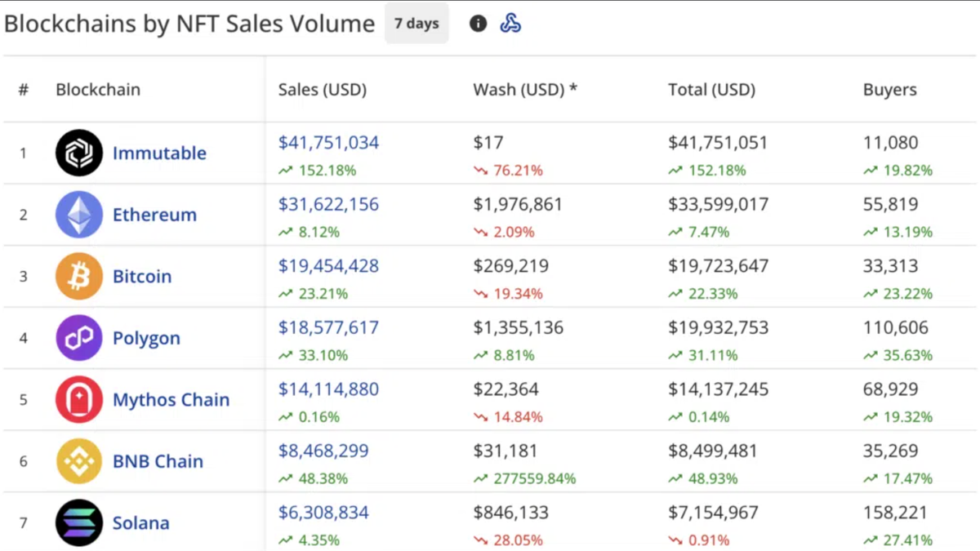980x551 pixels.
Task: Select the total value $7,154,967
Action: coord(713,513)
